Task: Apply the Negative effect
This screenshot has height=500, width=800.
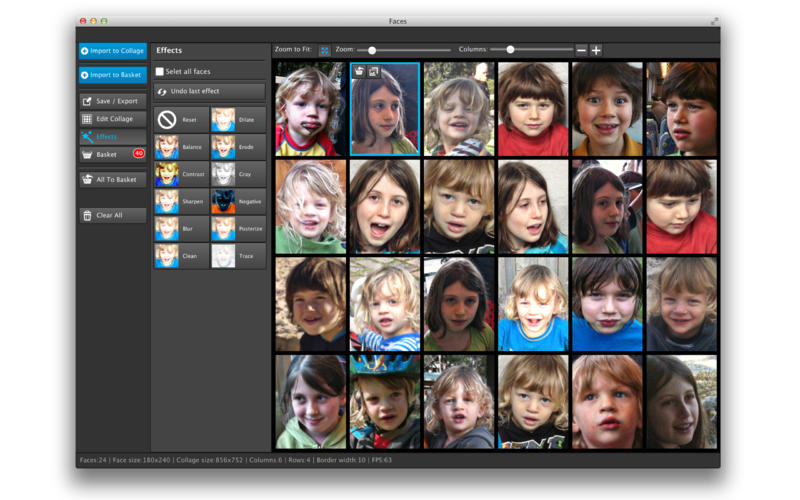Action: point(223,201)
